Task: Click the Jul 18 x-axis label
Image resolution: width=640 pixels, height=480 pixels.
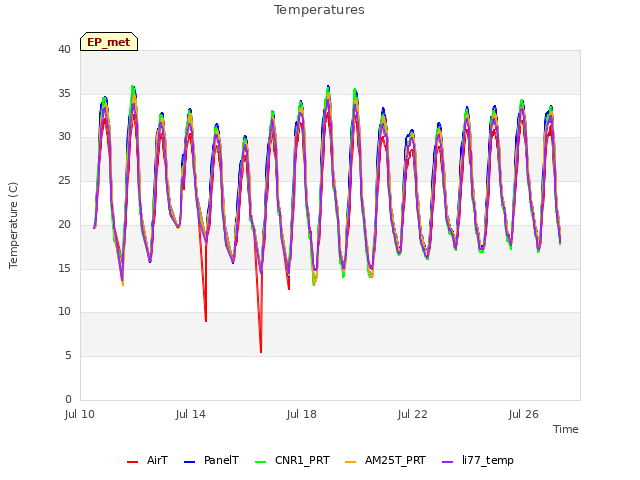Action: (x=302, y=414)
